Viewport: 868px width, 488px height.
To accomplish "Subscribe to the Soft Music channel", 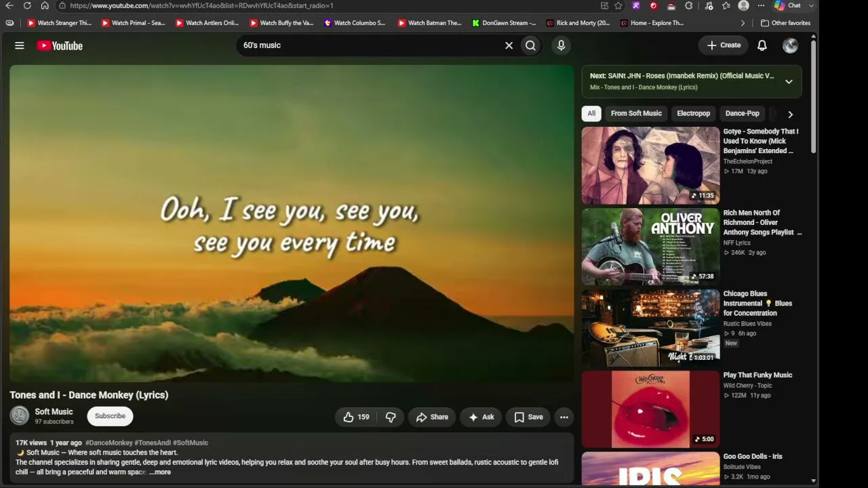I will click(x=110, y=416).
